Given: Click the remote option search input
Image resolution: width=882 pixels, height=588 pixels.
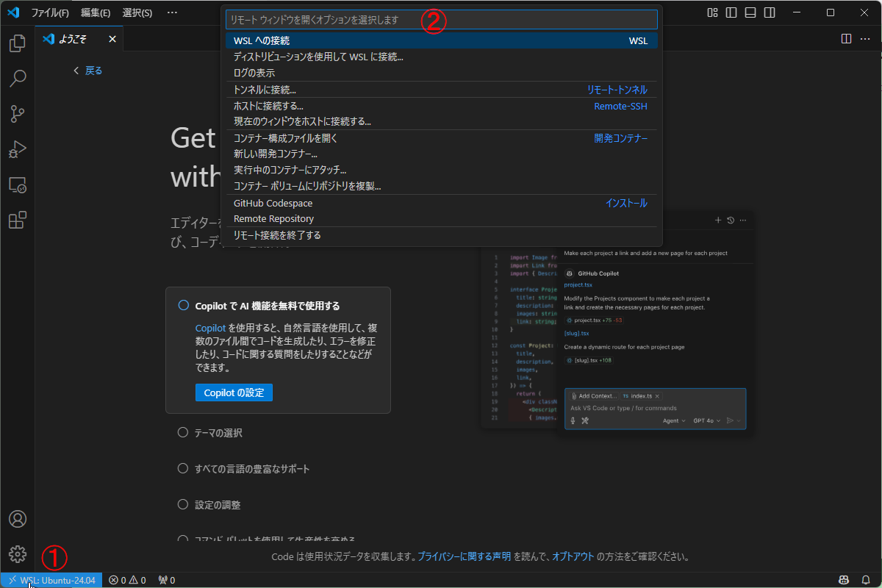Looking at the screenshot, I should coord(442,20).
